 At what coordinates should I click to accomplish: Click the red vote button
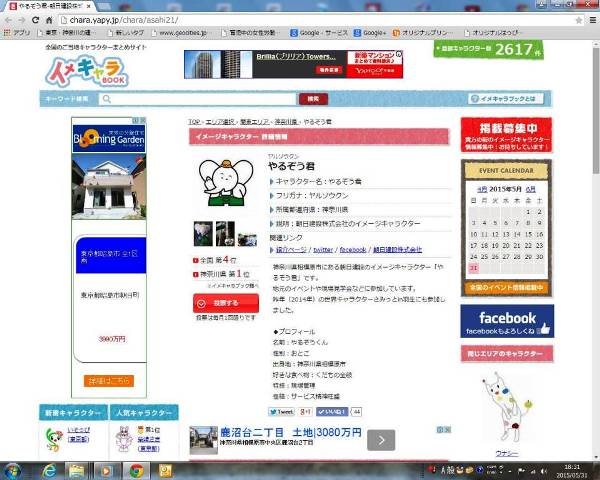tap(226, 303)
